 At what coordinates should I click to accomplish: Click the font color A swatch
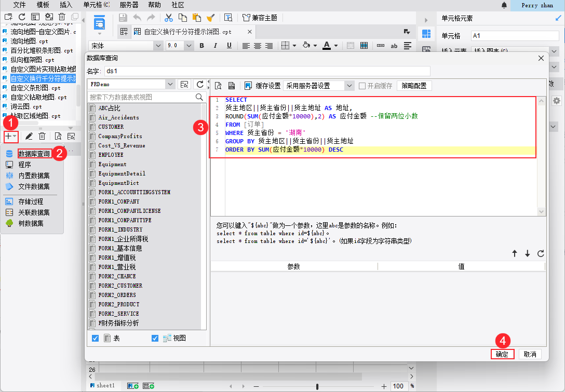pyautogui.click(x=327, y=46)
